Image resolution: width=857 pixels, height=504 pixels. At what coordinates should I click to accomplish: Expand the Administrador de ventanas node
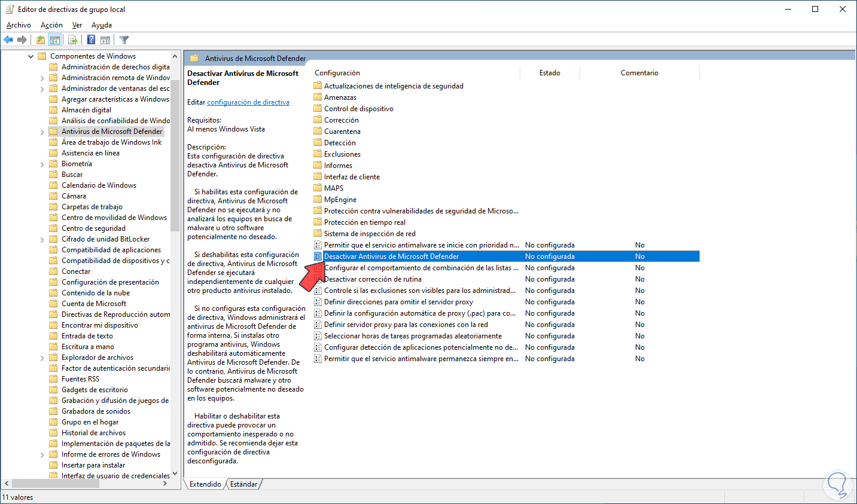click(42, 88)
